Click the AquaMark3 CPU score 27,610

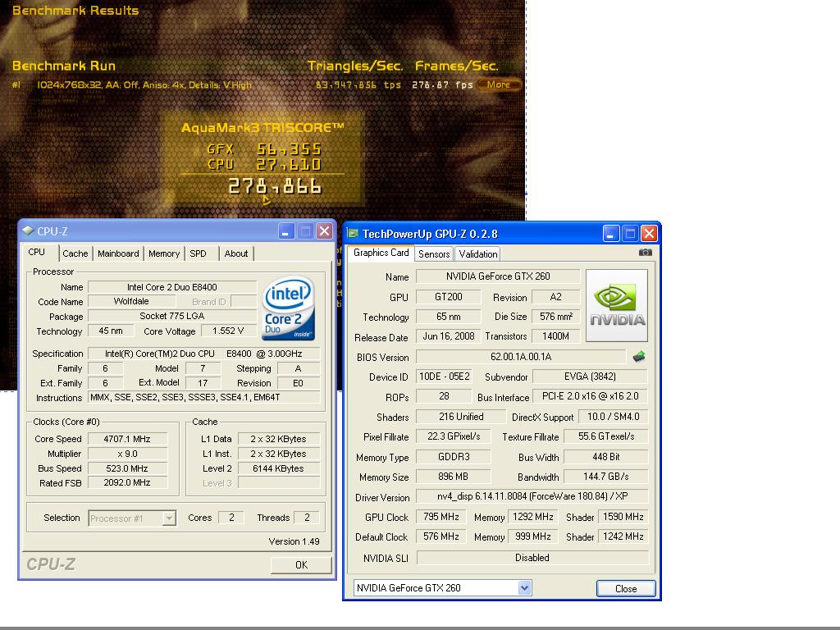(x=289, y=164)
